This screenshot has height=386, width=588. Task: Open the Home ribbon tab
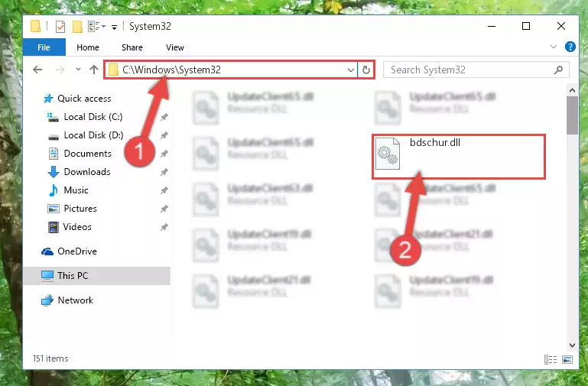(x=88, y=47)
